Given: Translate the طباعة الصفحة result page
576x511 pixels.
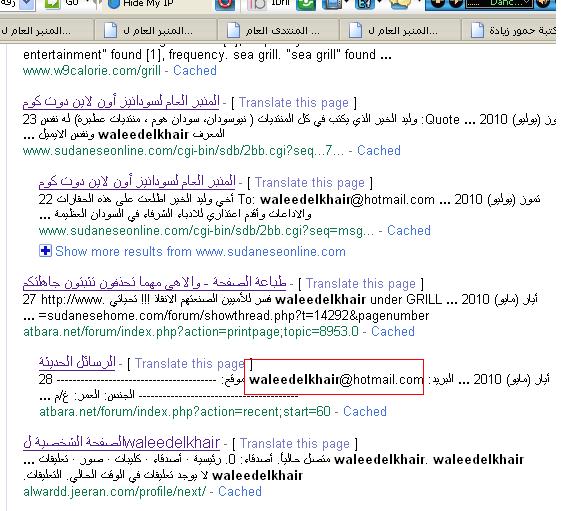Looking at the screenshot, I should point(361,284).
